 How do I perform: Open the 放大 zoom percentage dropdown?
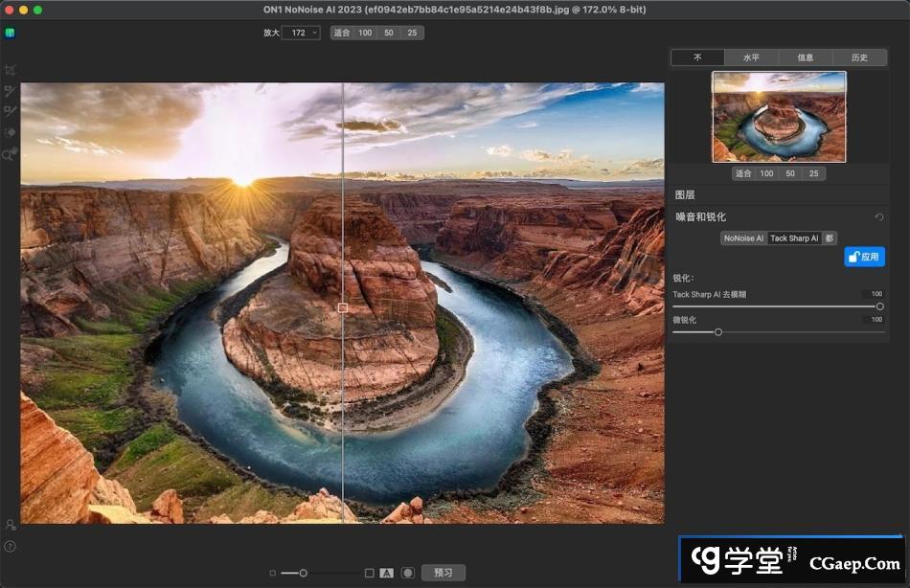(x=301, y=33)
